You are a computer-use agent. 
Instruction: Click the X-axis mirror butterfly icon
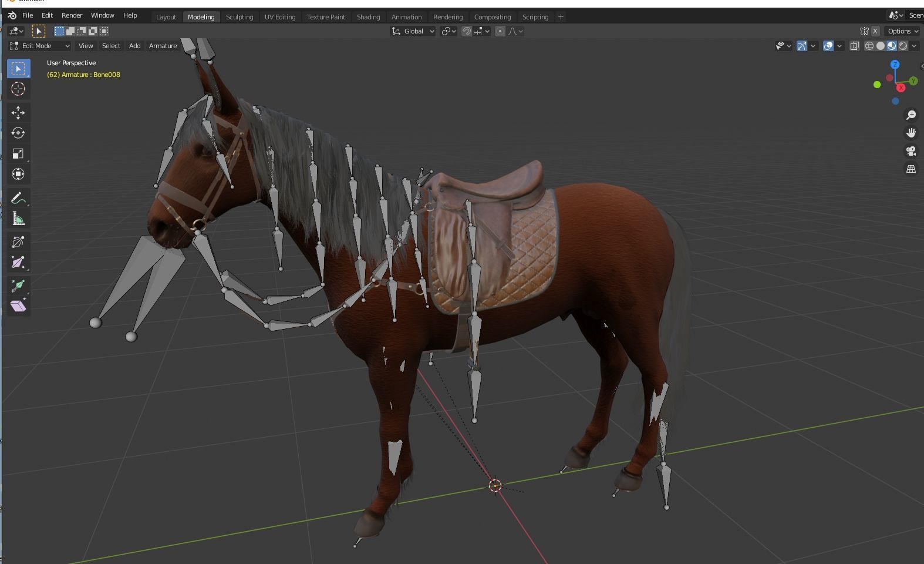(864, 31)
